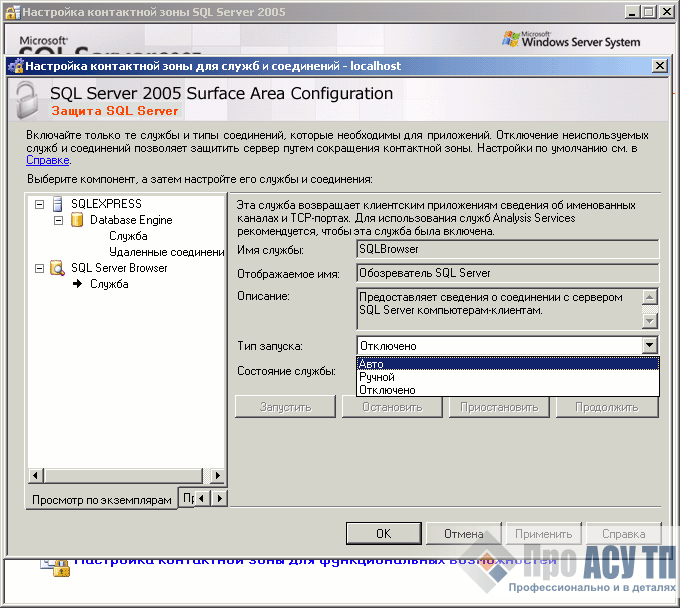680x608 pixels.
Task: Click the Отмена button
Action: (464, 533)
